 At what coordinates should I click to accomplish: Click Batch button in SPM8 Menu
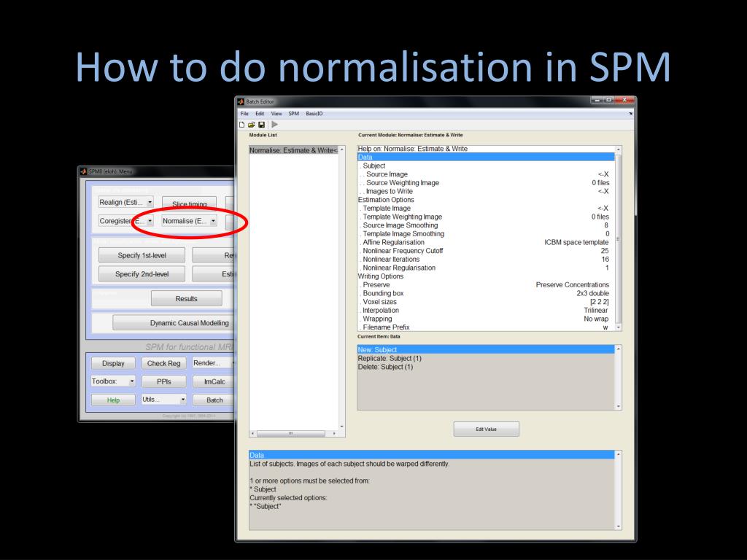coord(214,400)
